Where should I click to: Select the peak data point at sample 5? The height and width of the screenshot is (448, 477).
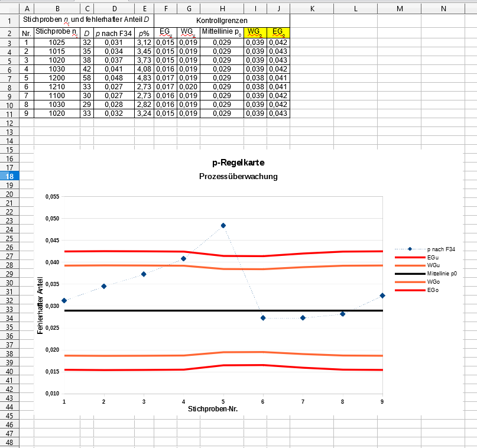(223, 226)
